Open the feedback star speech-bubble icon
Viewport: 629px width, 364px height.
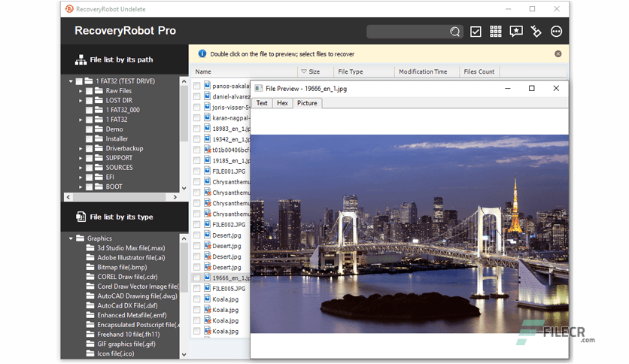click(516, 32)
